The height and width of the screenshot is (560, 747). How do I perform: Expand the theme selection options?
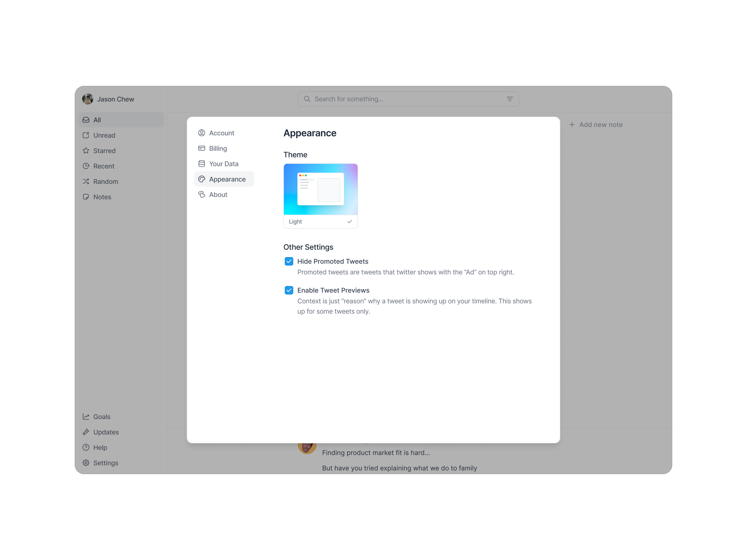click(320, 221)
